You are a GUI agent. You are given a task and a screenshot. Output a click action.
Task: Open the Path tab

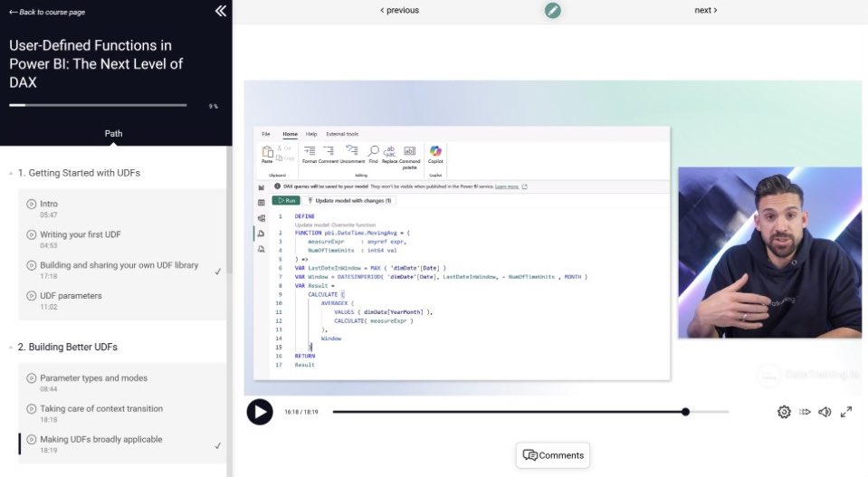coord(113,133)
